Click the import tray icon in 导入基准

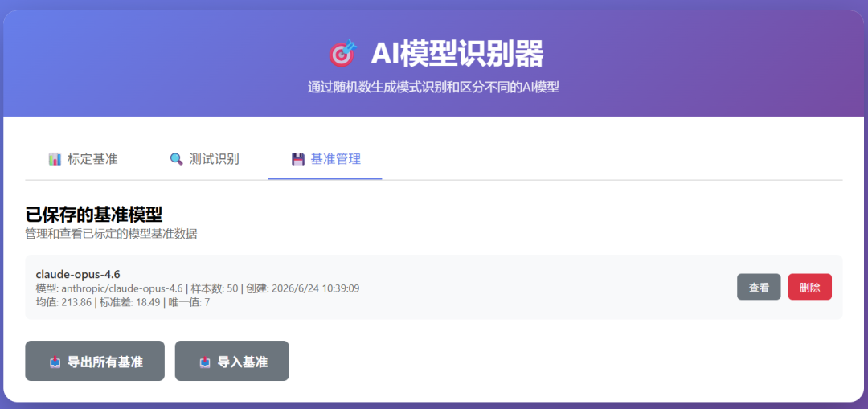click(205, 362)
